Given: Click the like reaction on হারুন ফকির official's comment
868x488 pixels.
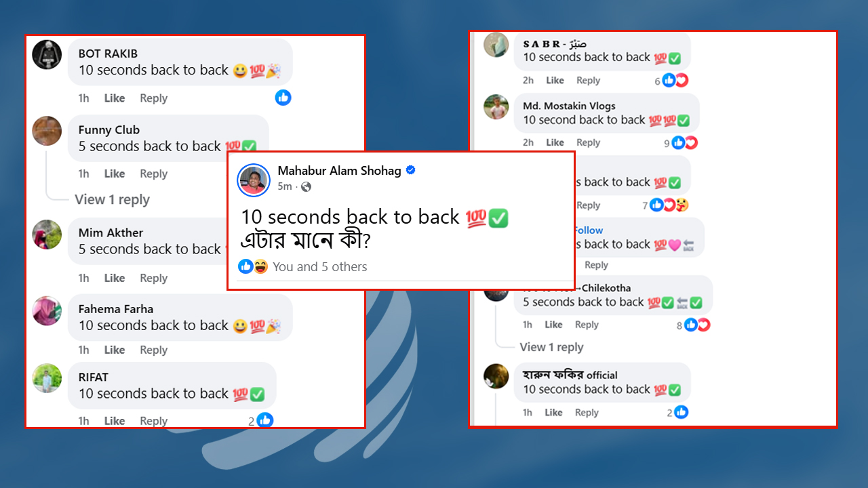Looking at the screenshot, I should tap(681, 412).
